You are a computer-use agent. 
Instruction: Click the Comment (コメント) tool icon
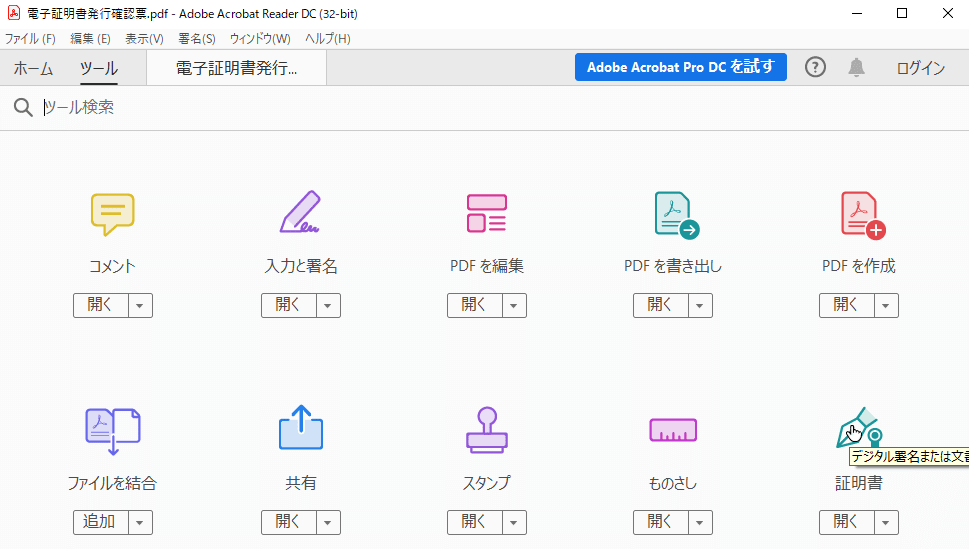[x=112, y=213]
